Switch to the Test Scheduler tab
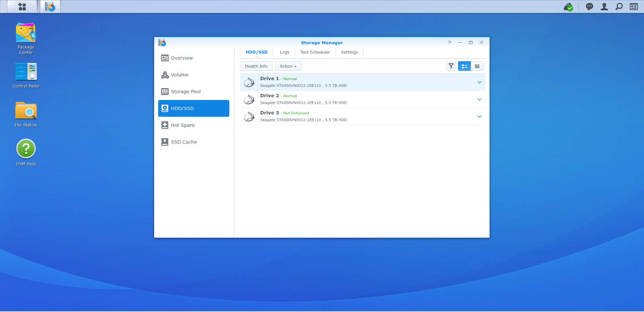Screen dimensions: 644x312 [315, 52]
